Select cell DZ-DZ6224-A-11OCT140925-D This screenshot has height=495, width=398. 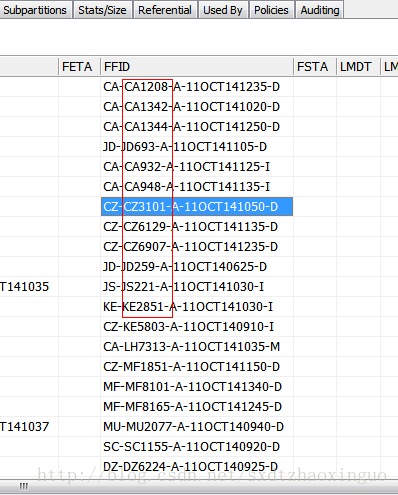[x=197, y=467]
